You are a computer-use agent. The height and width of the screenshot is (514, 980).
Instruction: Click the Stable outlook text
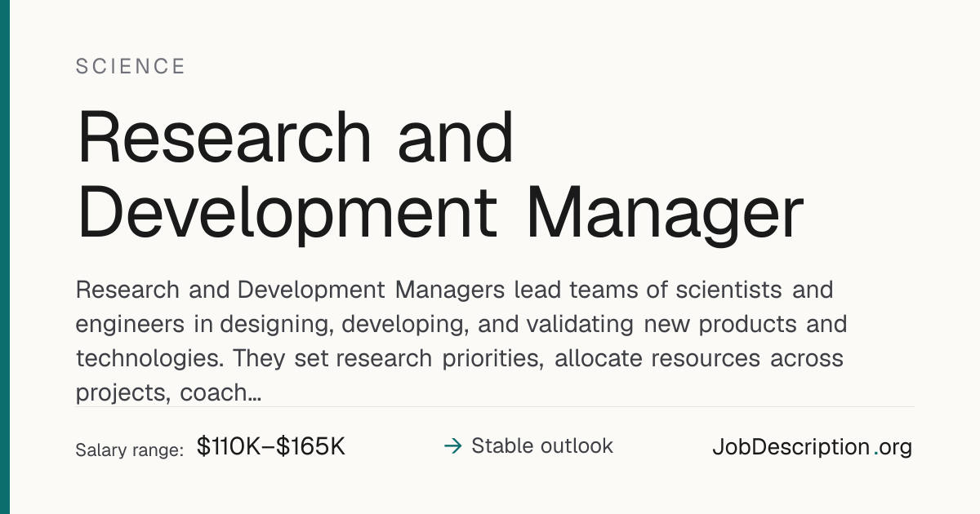pyautogui.click(x=542, y=446)
